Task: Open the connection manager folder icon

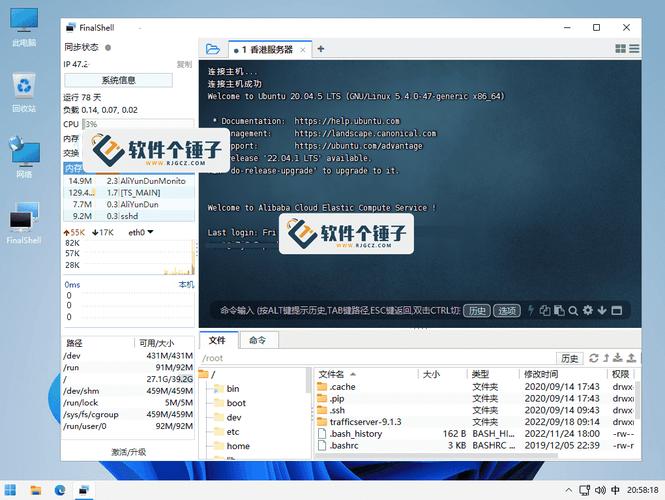Action: pos(212,49)
